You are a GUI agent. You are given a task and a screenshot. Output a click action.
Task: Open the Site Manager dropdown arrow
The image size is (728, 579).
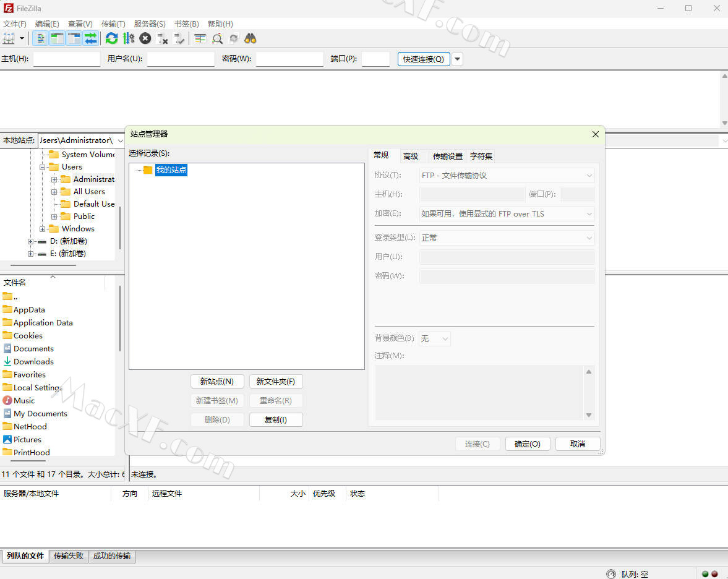tap(22, 38)
